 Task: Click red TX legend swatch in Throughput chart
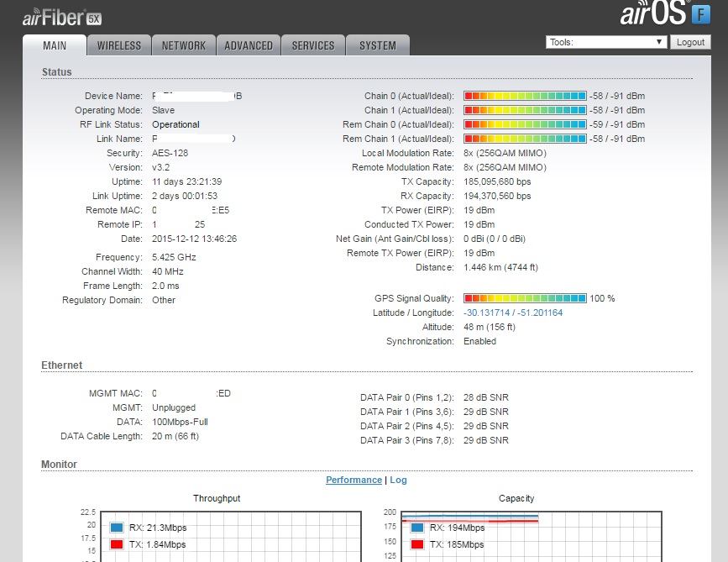(117, 544)
